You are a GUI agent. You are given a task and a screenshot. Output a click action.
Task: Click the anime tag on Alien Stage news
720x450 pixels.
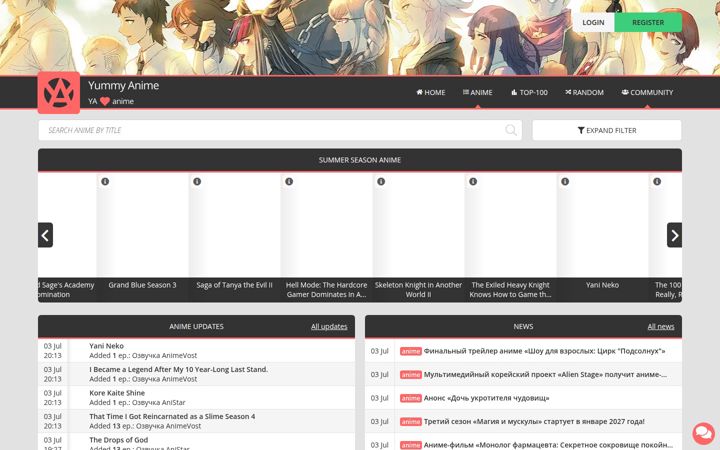click(x=411, y=375)
